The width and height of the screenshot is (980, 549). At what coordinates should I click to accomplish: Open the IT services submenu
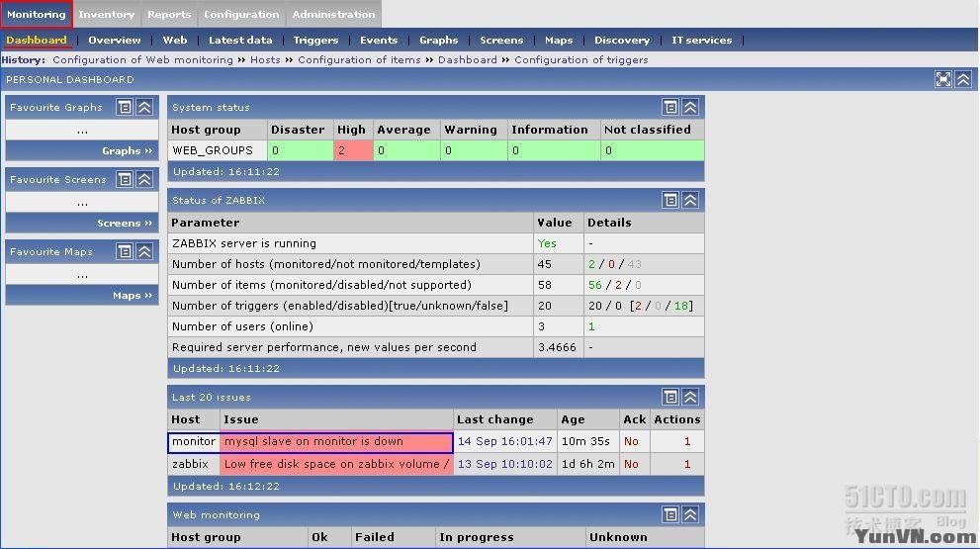click(x=702, y=40)
